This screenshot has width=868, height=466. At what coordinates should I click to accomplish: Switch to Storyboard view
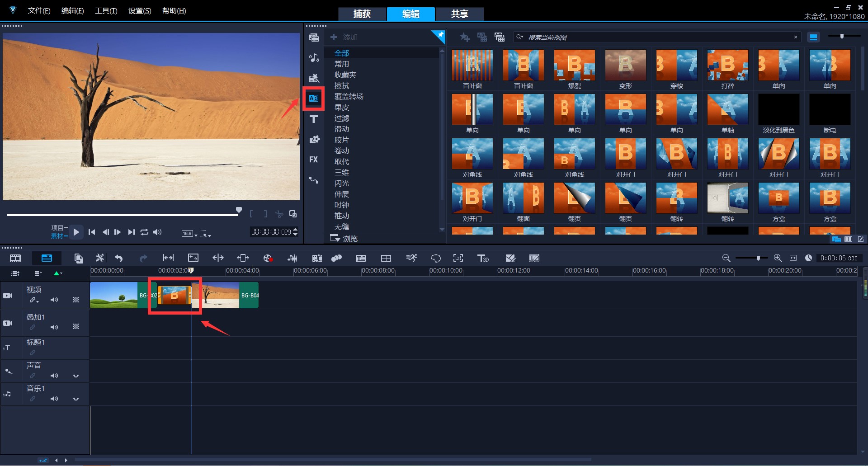(15, 258)
